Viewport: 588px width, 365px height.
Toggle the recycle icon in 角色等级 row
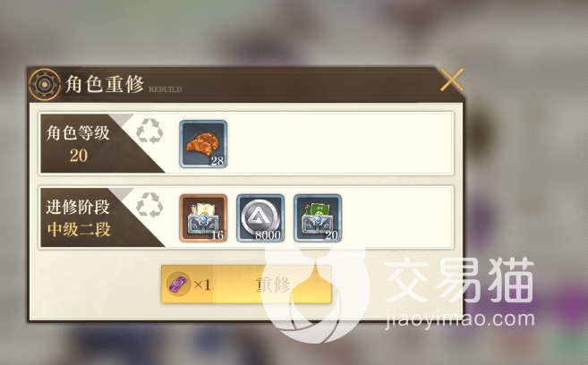pyautogui.click(x=149, y=132)
